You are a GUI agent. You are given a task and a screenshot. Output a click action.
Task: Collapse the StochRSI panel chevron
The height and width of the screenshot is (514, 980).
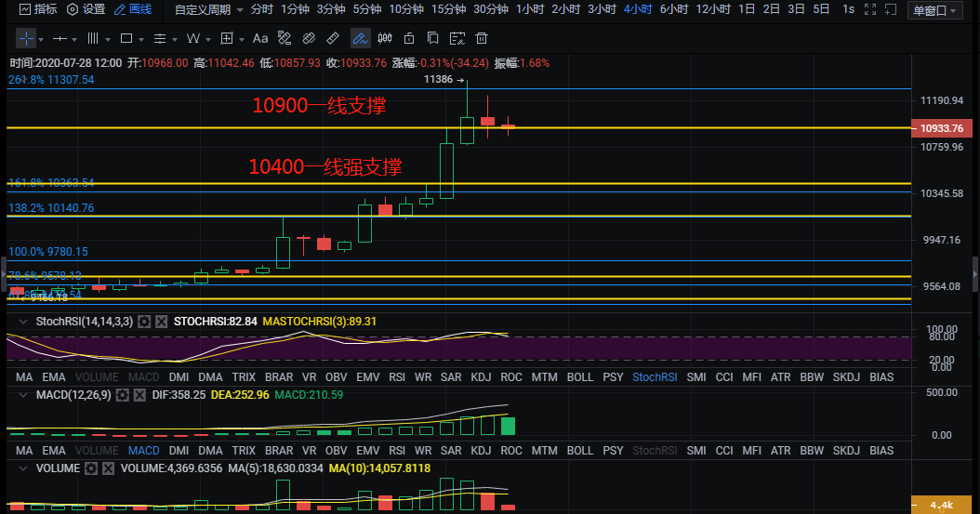click(23, 322)
